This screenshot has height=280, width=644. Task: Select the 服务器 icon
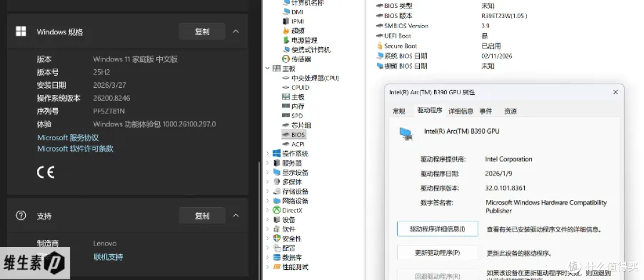(277, 163)
